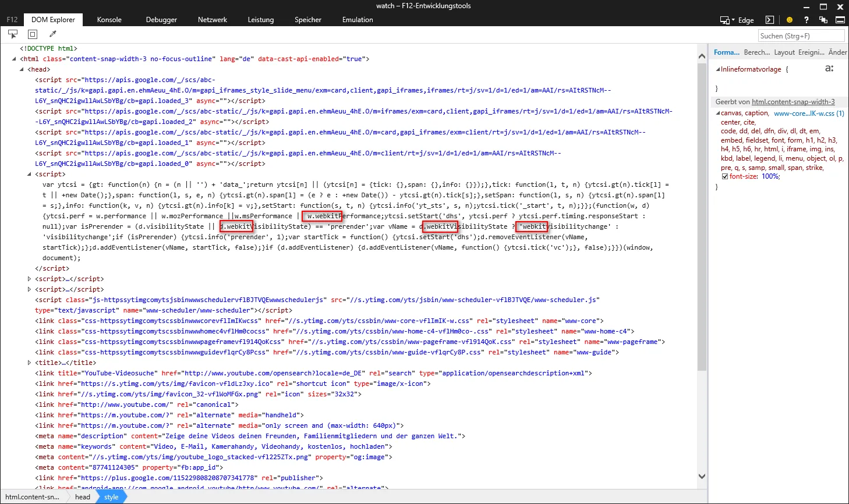Click the DOM tree scrollbar up arrow
Viewport: 849px width, 504px height.
click(702, 56)
